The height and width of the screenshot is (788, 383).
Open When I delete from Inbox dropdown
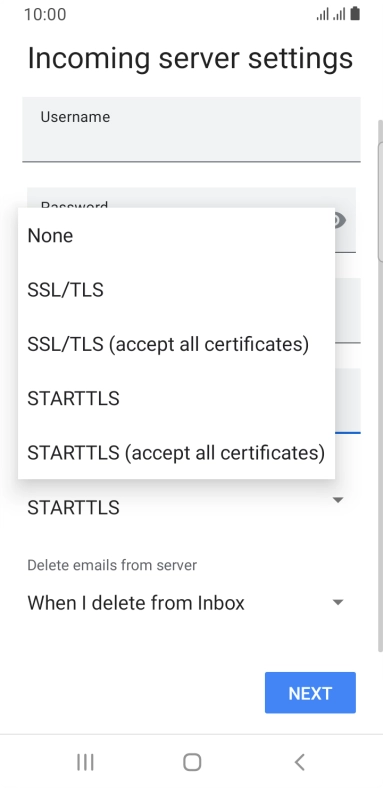tap(192, 603)
